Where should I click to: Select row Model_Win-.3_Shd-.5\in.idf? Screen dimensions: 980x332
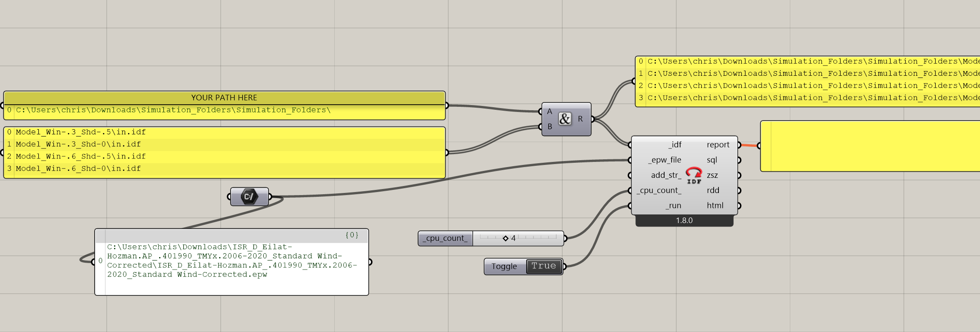[224, 132]
